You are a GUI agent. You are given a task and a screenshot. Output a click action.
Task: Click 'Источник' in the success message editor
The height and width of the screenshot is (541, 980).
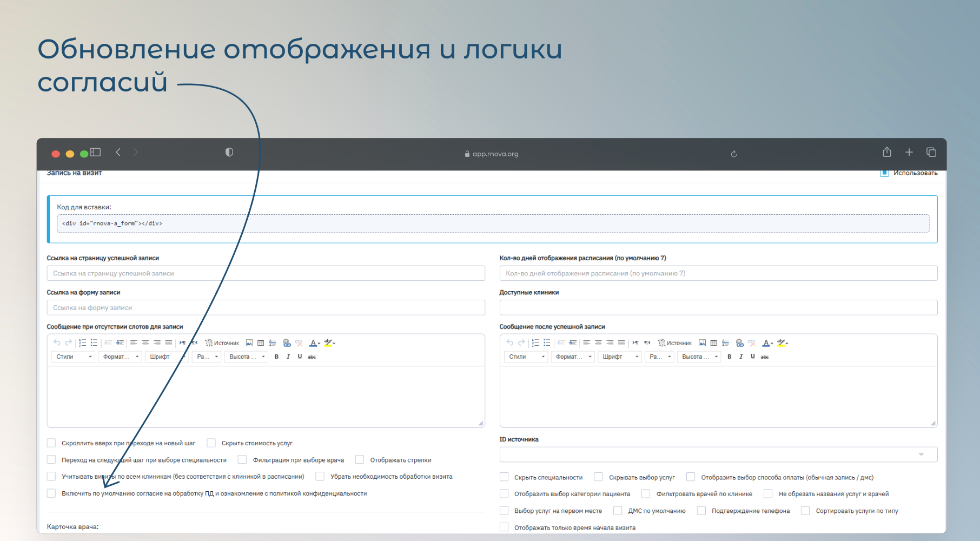pyautogui.click(x=674, y=343)
